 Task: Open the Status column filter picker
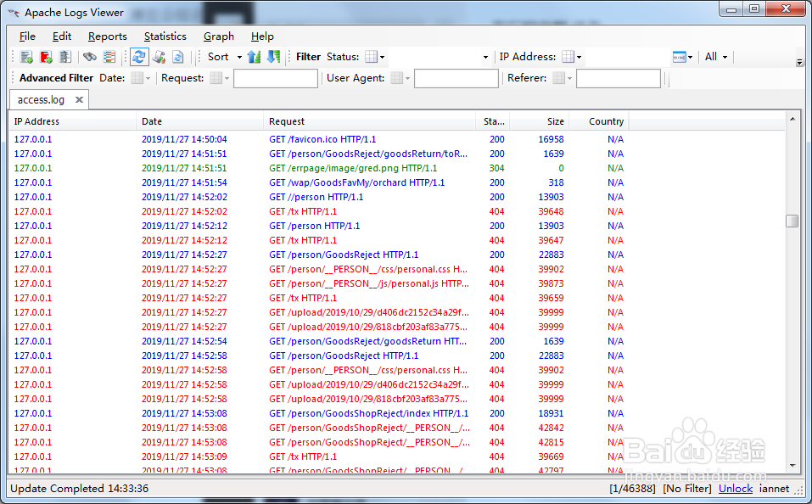(x=371, y=56)
